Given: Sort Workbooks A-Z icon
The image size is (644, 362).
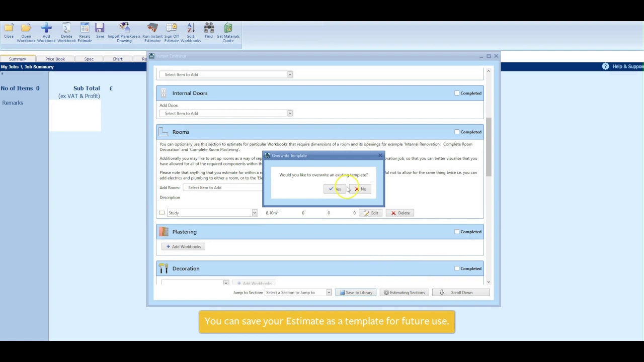Looking at the screenshot, I should click(191, 33).
